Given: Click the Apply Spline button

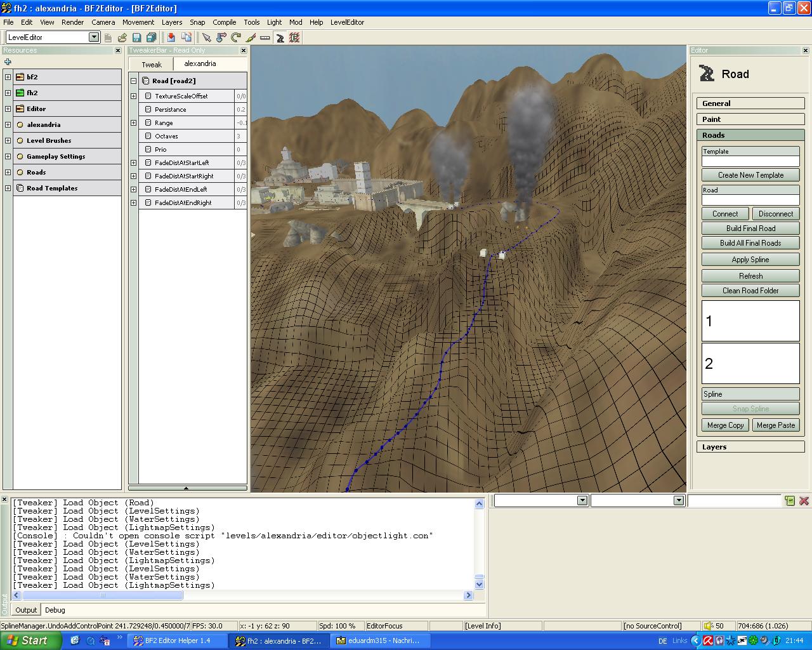Looking at the screenshot, I should 750,260.
